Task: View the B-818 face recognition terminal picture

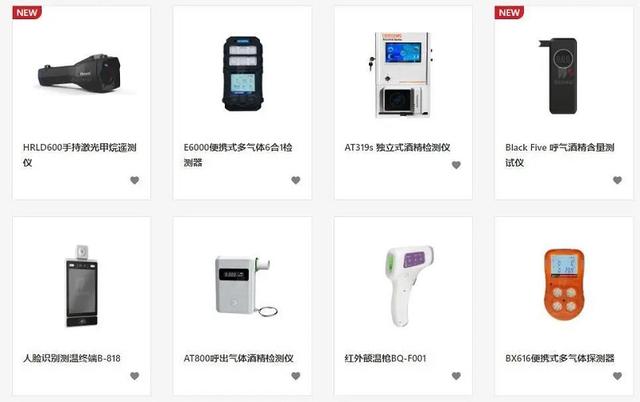Action: [x=82, y=286]
